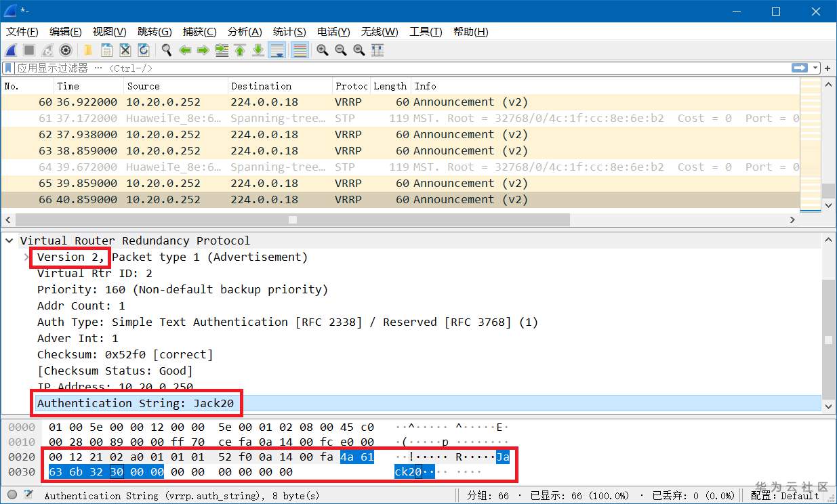Start capture with the shark fin icon
Image resolution: width=837 pixels, height=504 pixels.
tap(11, 50)
